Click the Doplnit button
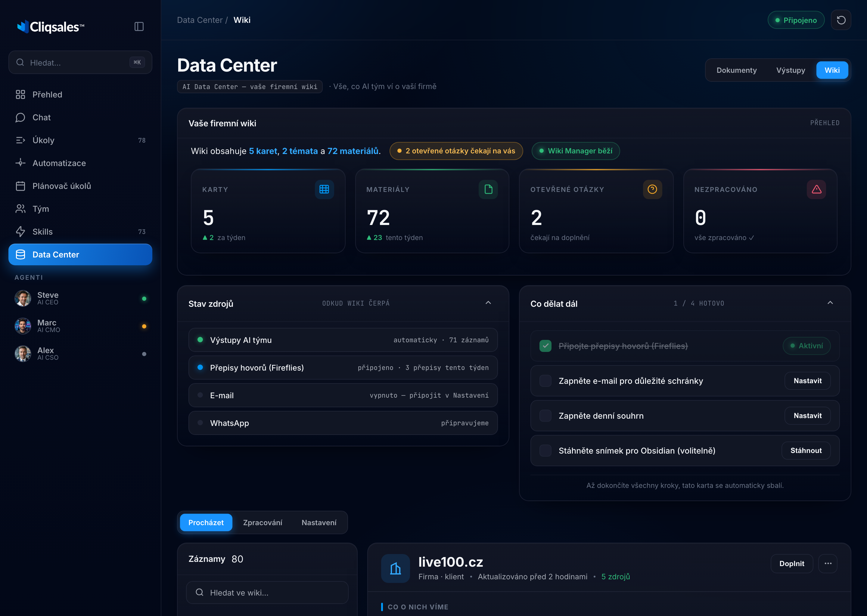This screenshot has width=867, height=616. coord(792,564)
